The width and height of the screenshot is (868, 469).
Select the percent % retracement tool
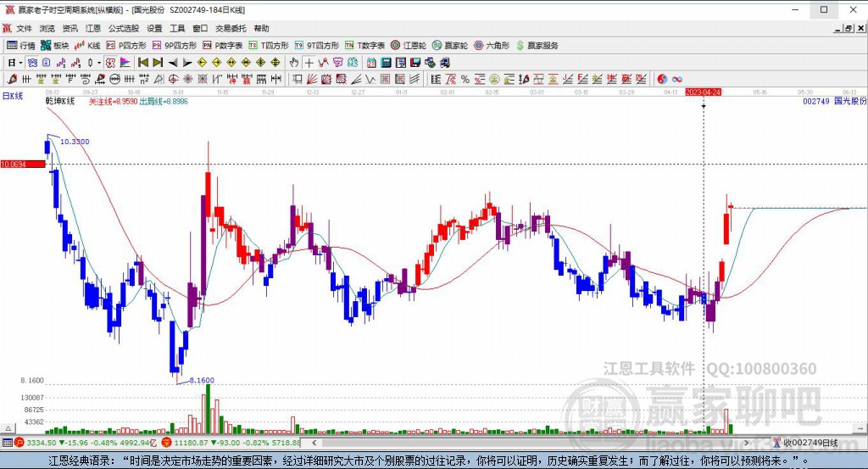[x=465, y=79]
